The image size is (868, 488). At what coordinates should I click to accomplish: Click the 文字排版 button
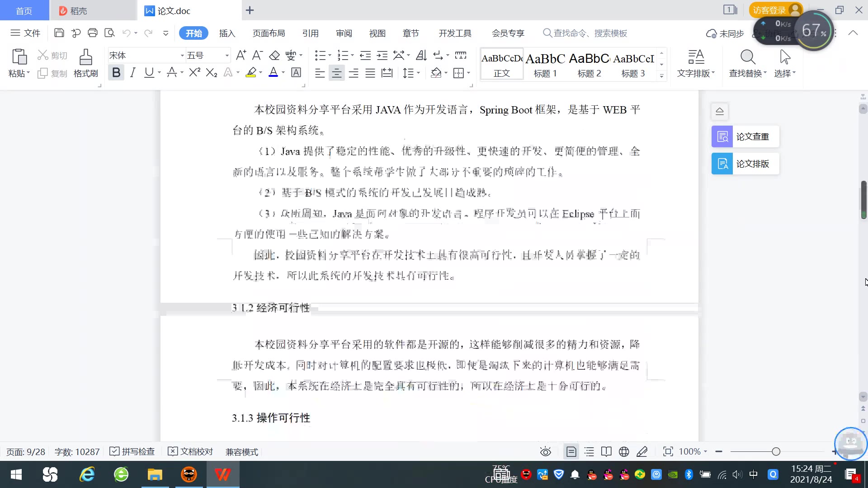[696, 63]
